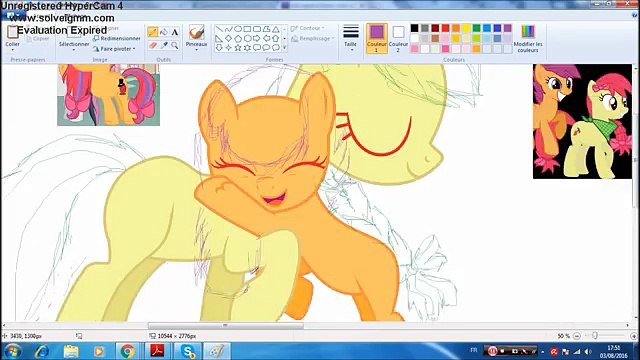Click the volume icon in system tray
The width and height of the screenshot is (640, 360).
(x=588, y=351)
